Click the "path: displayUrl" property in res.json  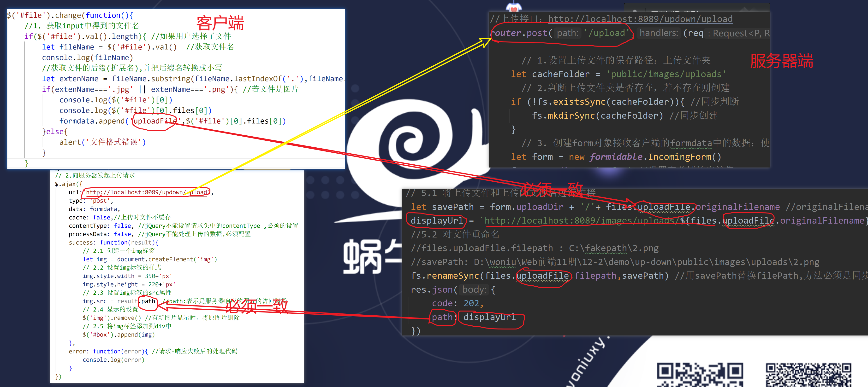coord(474,317)
